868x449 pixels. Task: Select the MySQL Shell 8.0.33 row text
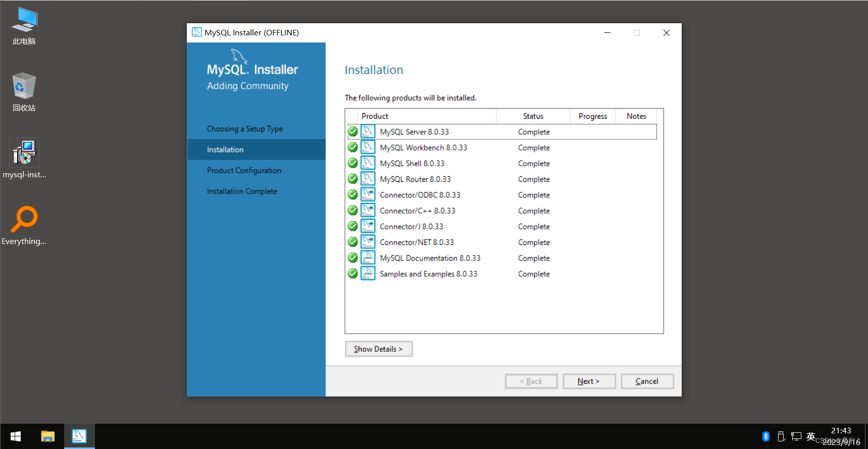pos(412,163)
